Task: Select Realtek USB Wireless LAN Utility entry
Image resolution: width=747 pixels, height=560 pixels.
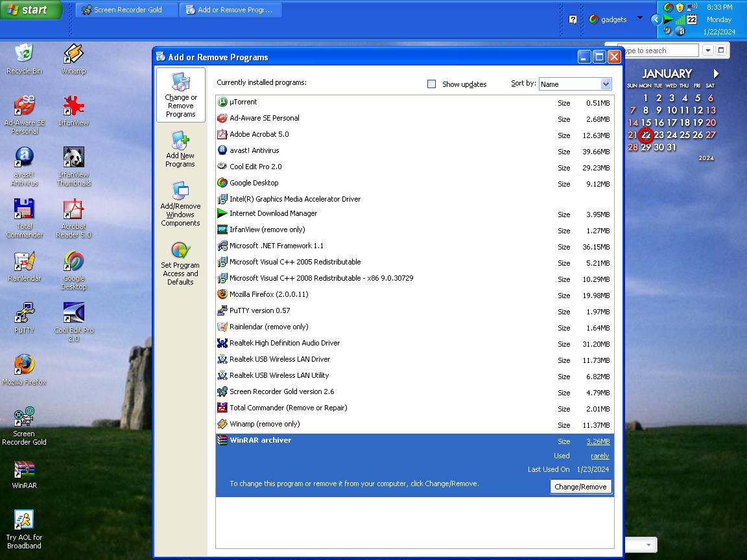Action: click(414, 376)
